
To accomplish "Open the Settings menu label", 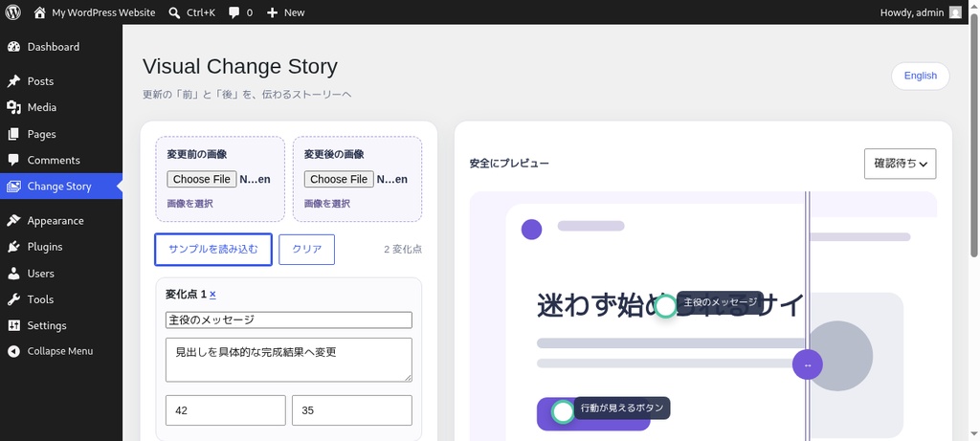I will (x=47, y=325).
